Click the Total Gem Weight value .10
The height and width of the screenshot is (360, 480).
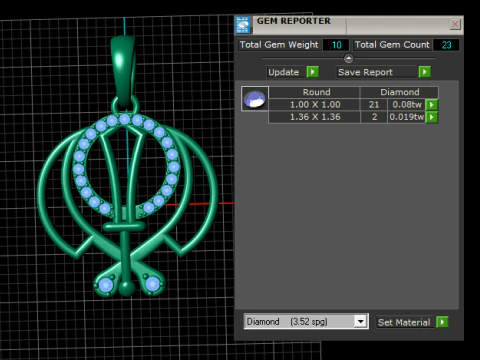336,45
